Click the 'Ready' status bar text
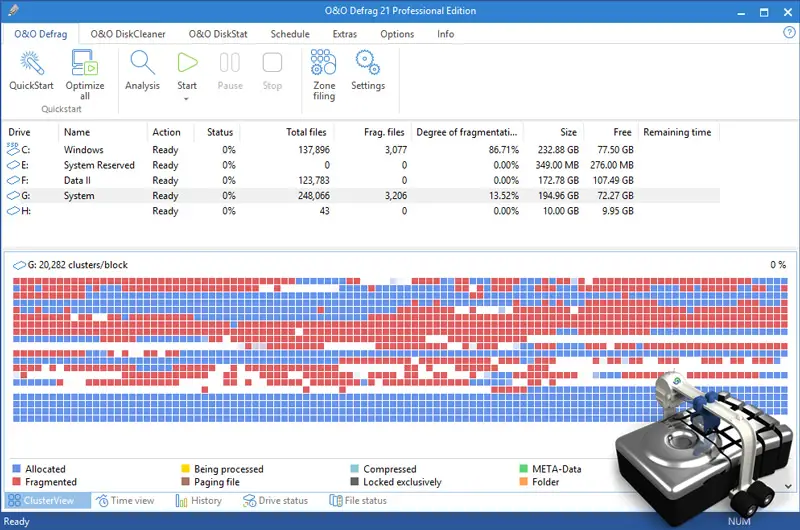The height and width of the screenshot is (530, 800). pos(16,521)
